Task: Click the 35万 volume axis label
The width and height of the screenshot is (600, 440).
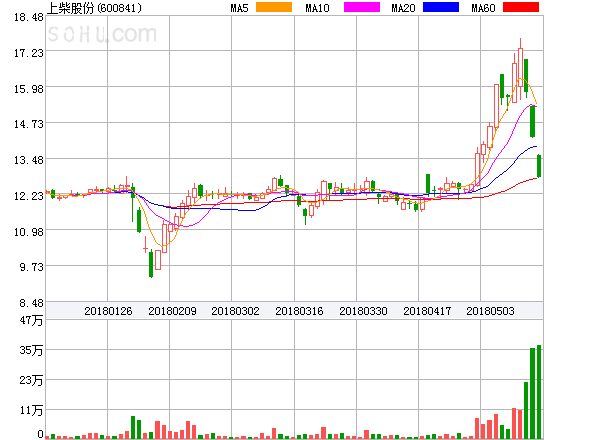Action: (x=31, y=350)
